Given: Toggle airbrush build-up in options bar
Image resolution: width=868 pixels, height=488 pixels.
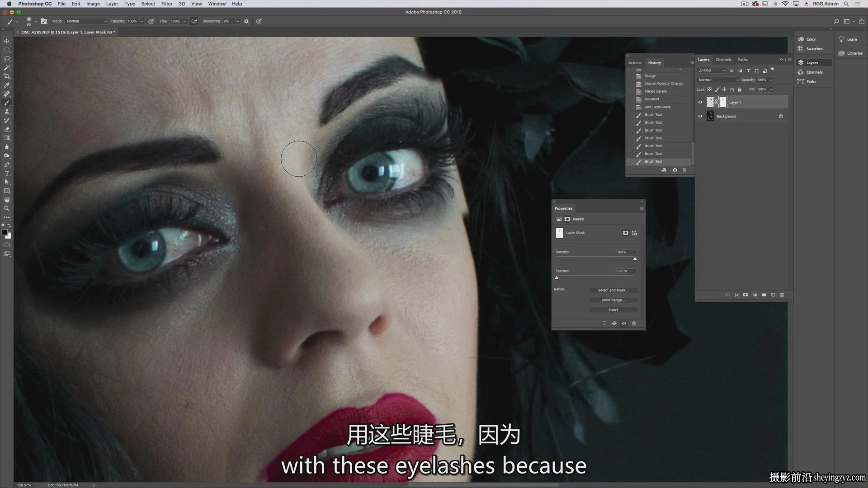Looking at the screenshot, I should (194, 21).
